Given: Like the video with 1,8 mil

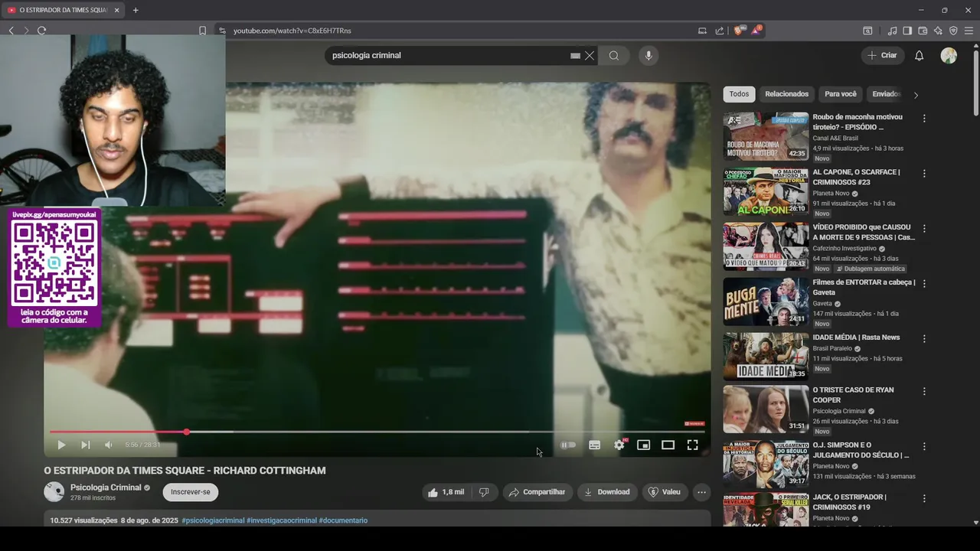Looking at the screenshot, I should tap(446, 492).
